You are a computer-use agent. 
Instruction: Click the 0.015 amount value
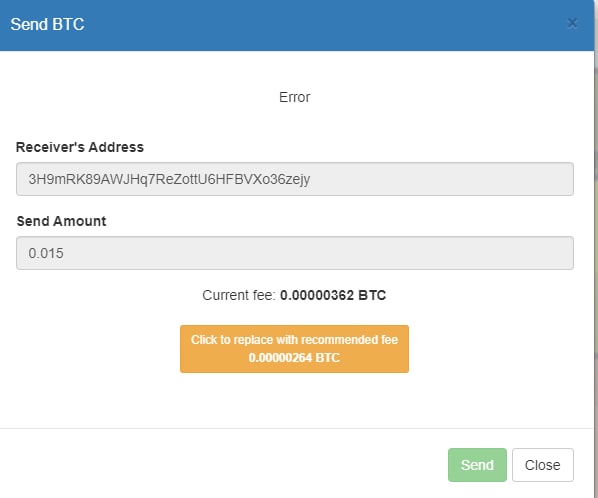click(x=46, y=253)
